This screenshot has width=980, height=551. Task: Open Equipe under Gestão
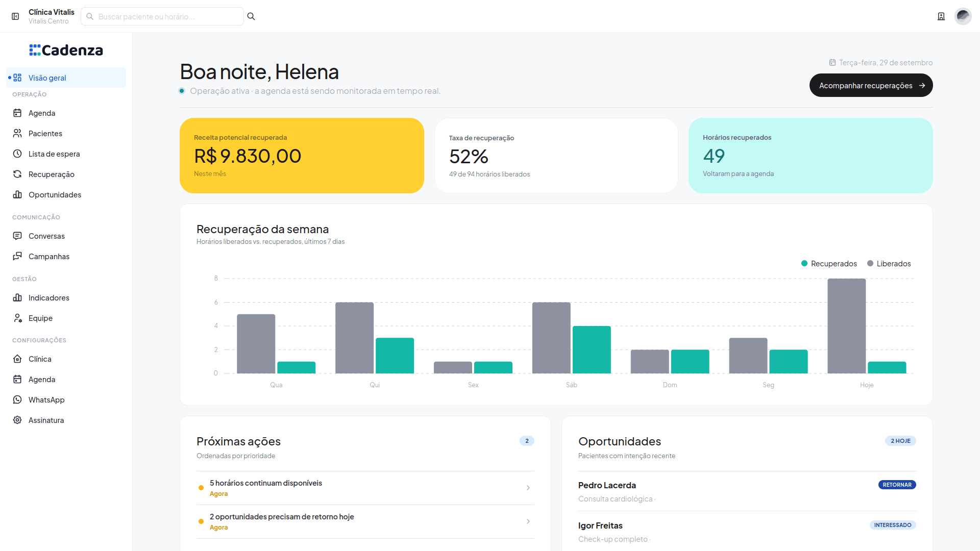(66, 318)
